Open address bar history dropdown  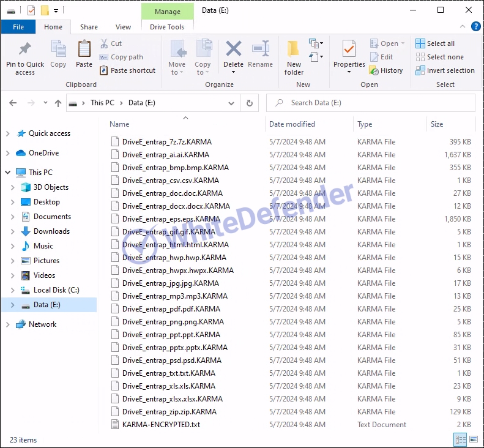click(231, 103)
